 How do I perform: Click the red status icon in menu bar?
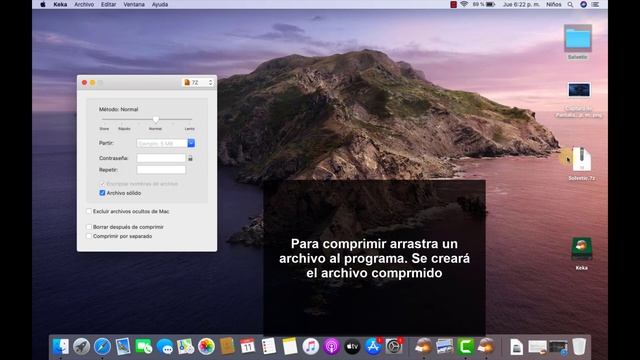point(453,4)
